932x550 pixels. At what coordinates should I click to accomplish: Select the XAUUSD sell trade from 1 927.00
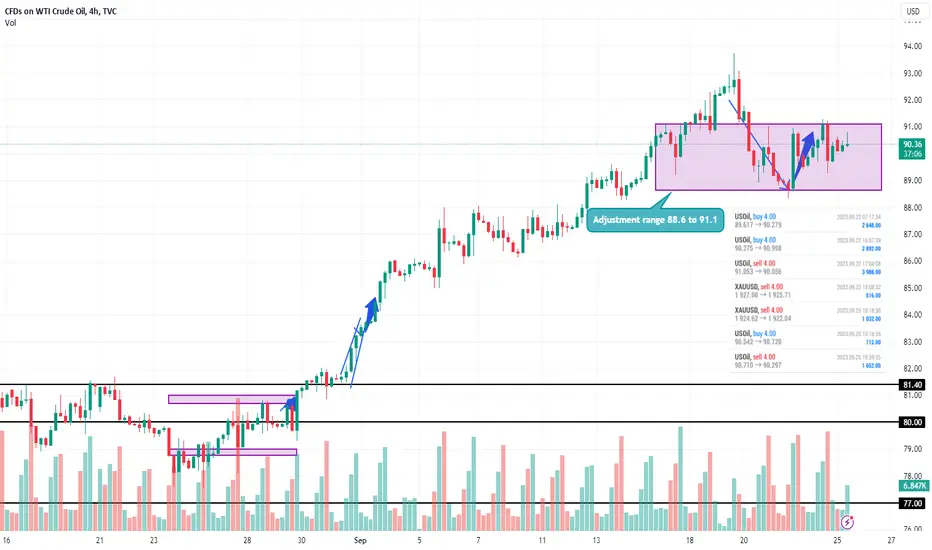click(x=807, y=291)
